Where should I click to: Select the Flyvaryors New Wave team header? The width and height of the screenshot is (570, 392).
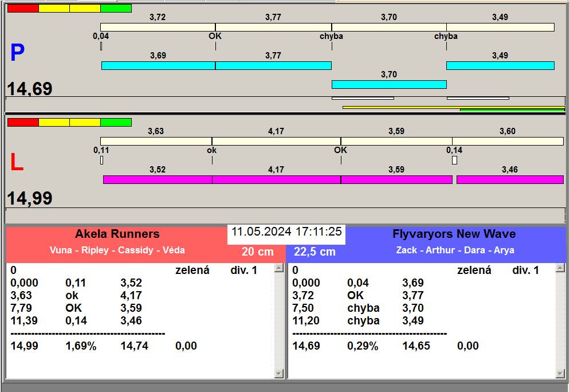pyautogui.click(x=454, y=234)
